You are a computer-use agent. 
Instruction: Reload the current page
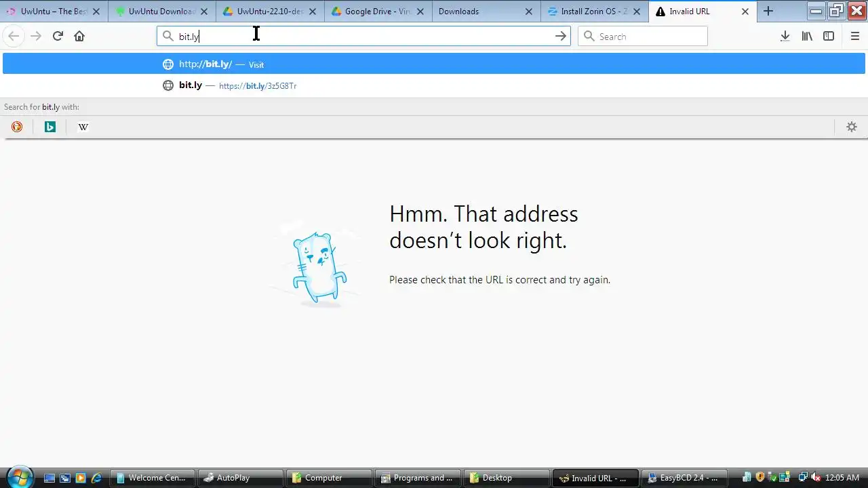tap(58, 36)
